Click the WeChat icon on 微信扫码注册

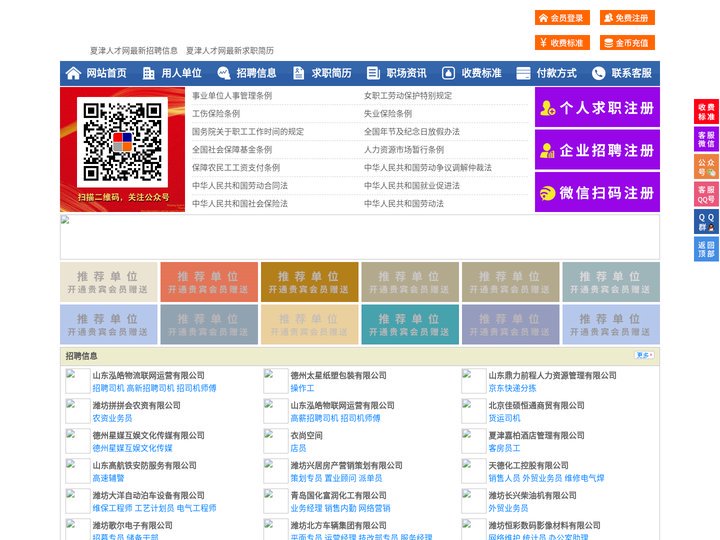(548, 193)
